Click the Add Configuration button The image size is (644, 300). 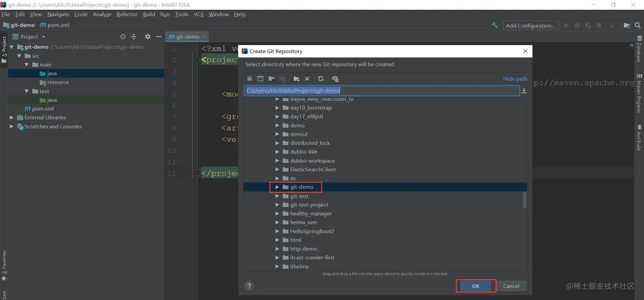[x=530, y=26]
